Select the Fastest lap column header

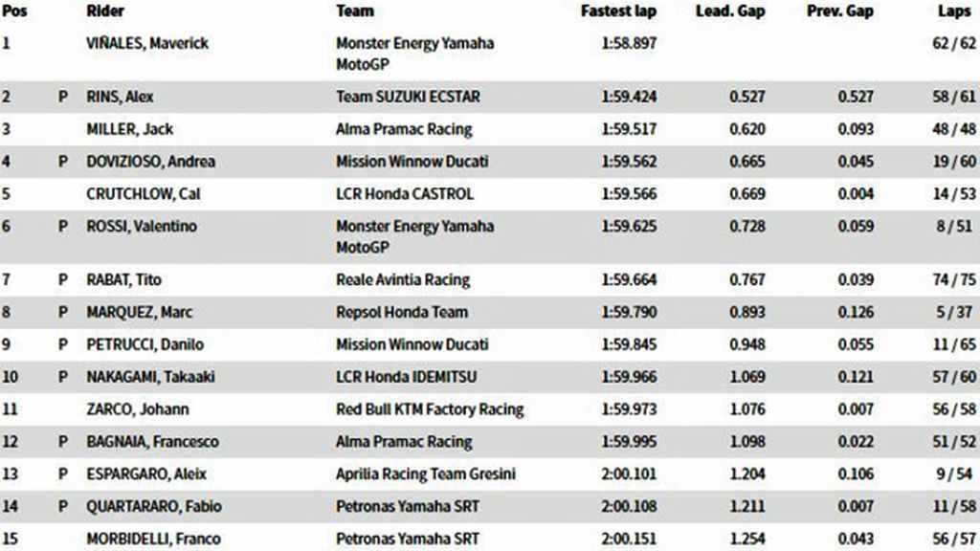pyautogui.click(x=618, y=11)
